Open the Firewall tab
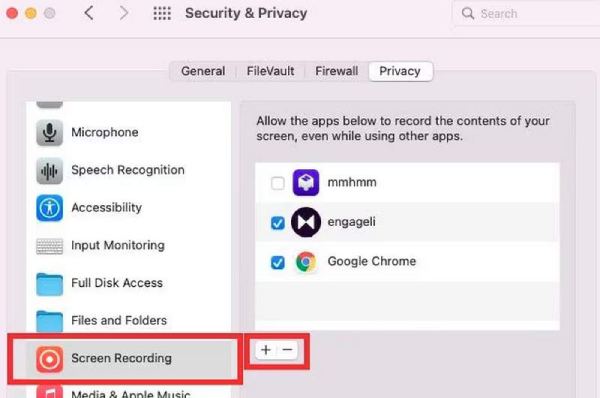The width and height of the screenshot is (600, 398). pyautogui.click(x=337, y=71)
